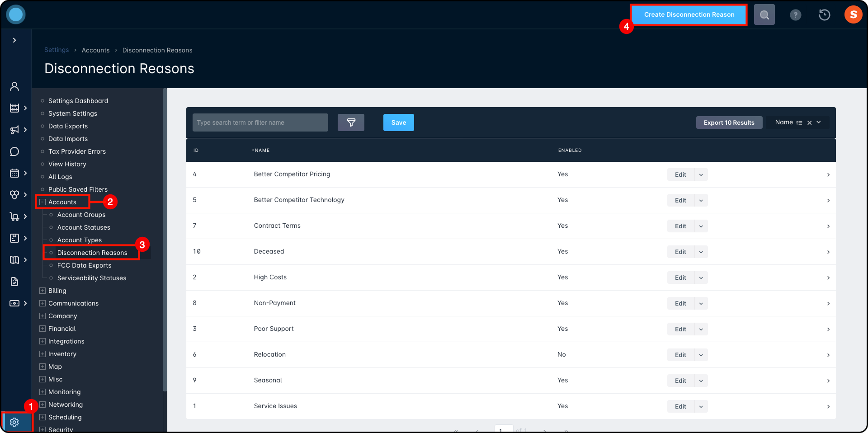The height and width of the screenshot is (433, 868).
Task: Open the global search icon
Action: 764,15
